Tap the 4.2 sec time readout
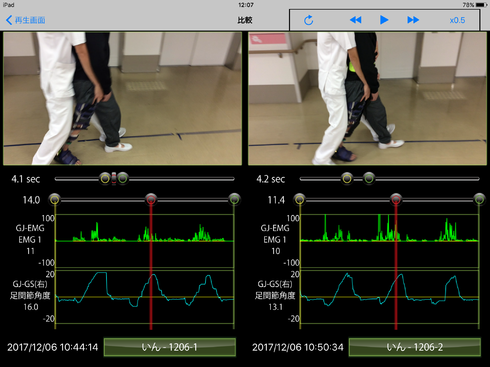The width and height of the screenshot is (490, 367). click(271, 179)
